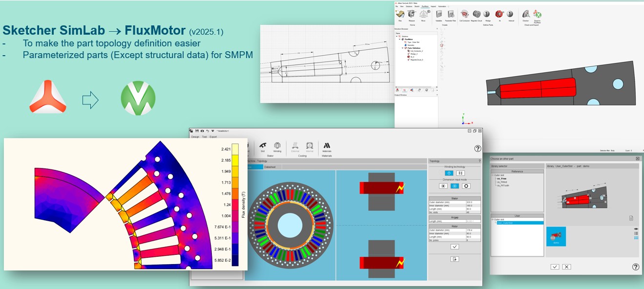Screen dimensions: 644x289
Task: Click External cooling icon in FluxMotor
Action: [295, 145]
